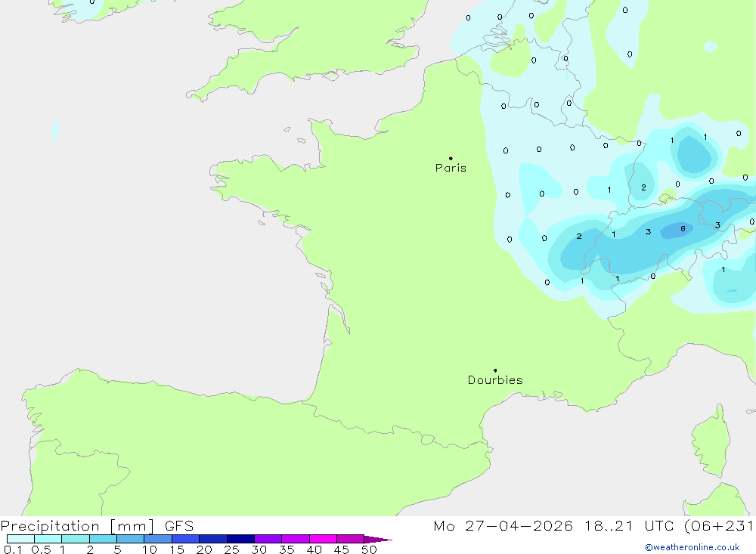This screenshot has height=554, width=756.
Task: Click the legend scale label 40
Action: 314,549
